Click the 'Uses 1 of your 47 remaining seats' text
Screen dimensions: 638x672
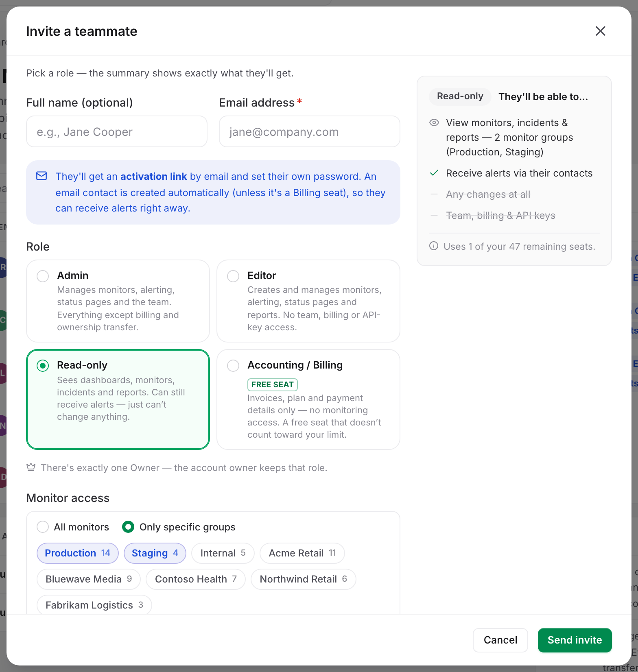pyautogui.click(x=520, y=247)
